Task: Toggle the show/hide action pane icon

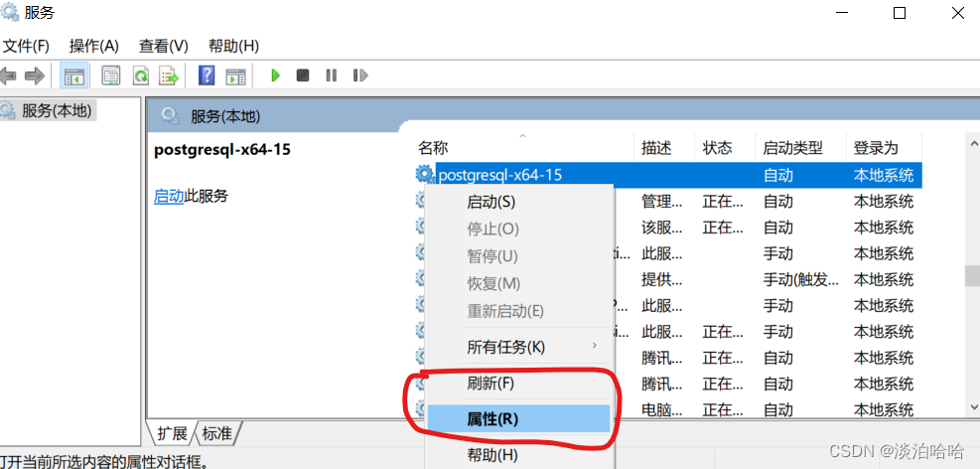Action: click(x=235, y=77)
